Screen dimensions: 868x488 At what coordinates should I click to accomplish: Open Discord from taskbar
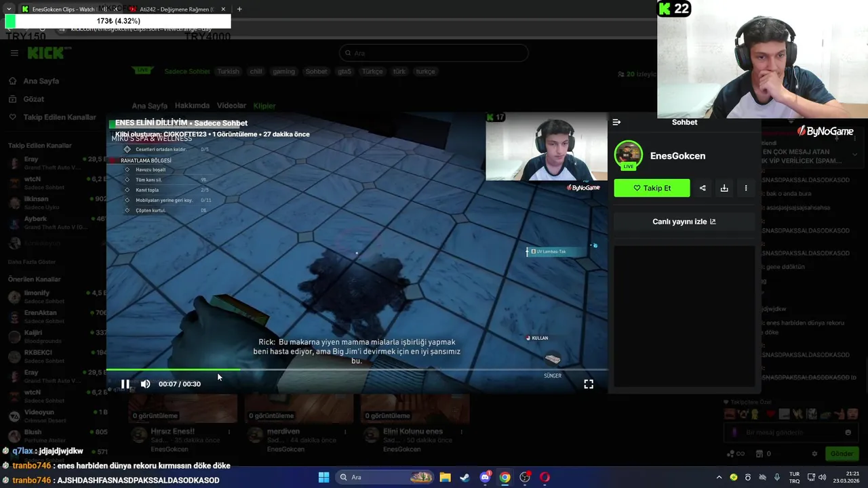point(485,477)
